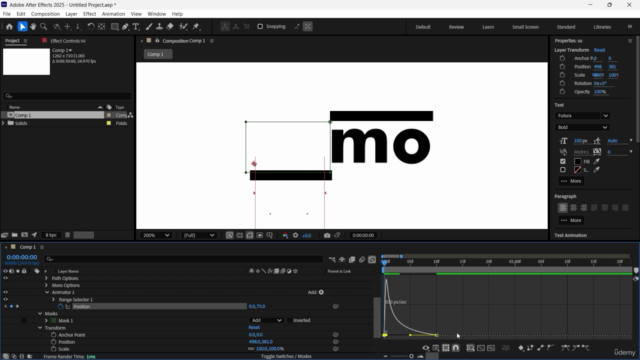Viewport: 640px width, 360px height.
Task: Click the new folder icon in Project panel
Action: point(15,235)
